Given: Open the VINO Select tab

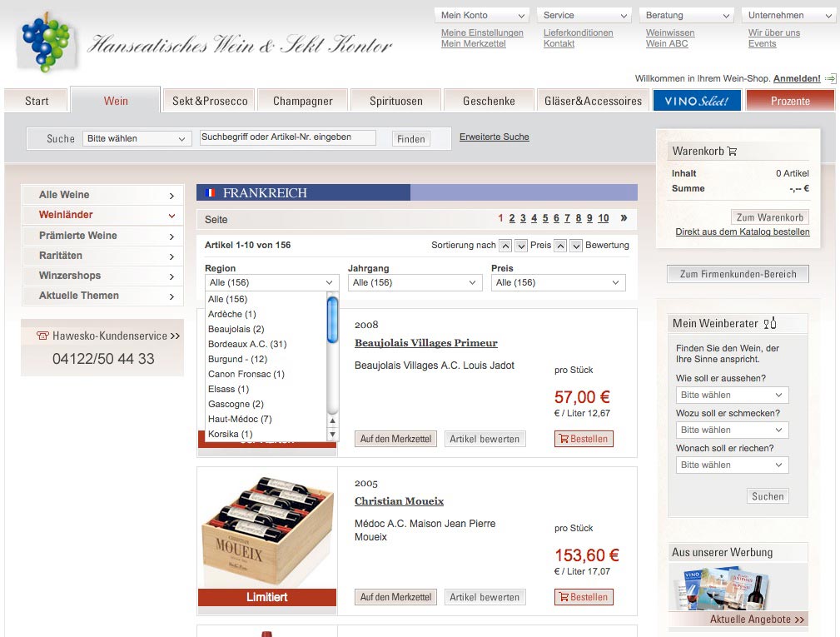Looking at the screenshot, I should pos(697,101).
